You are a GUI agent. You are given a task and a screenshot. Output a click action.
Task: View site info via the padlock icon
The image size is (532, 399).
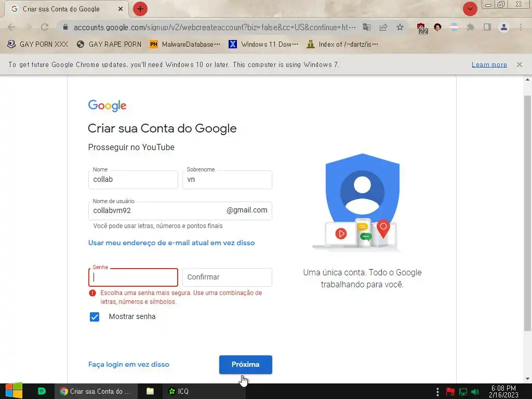(x=65, y=27)
